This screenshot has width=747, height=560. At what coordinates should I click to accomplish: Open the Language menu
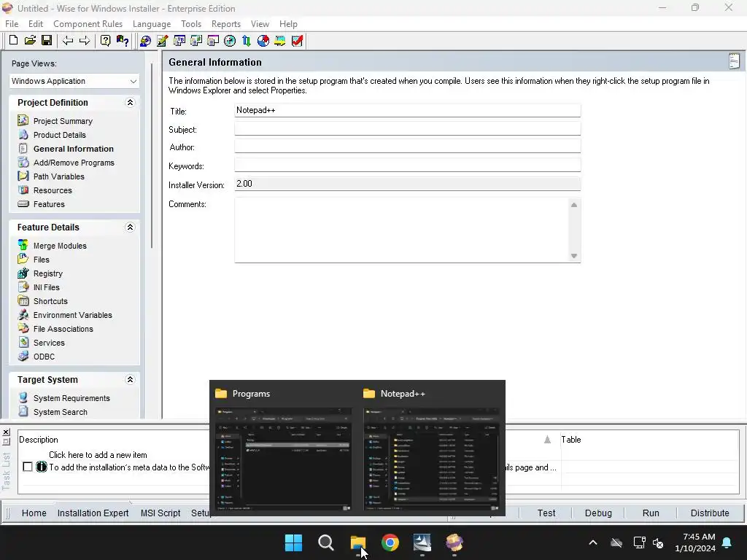coord(152,24)
